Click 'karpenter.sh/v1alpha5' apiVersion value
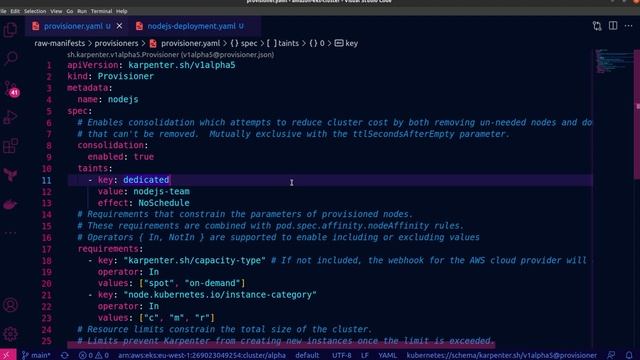This screenshot has width=640, height=360. point(182,65)
